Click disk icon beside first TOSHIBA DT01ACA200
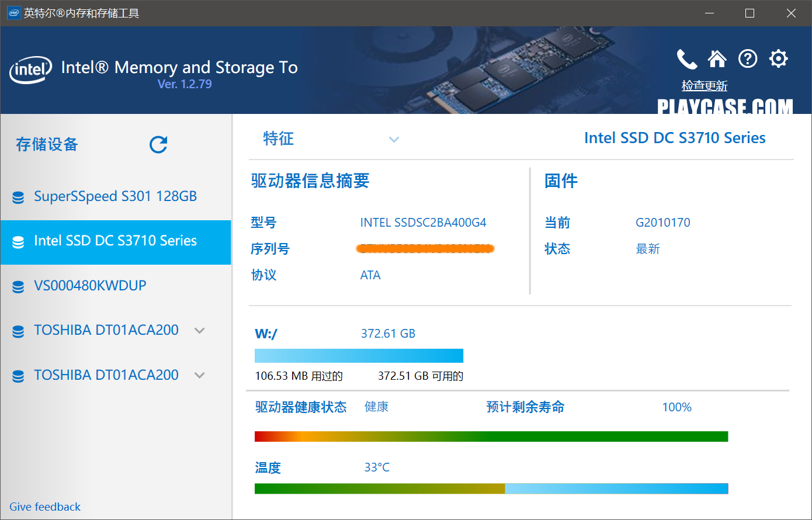Screen dimensions: 812x520 [x=18, y=331]
